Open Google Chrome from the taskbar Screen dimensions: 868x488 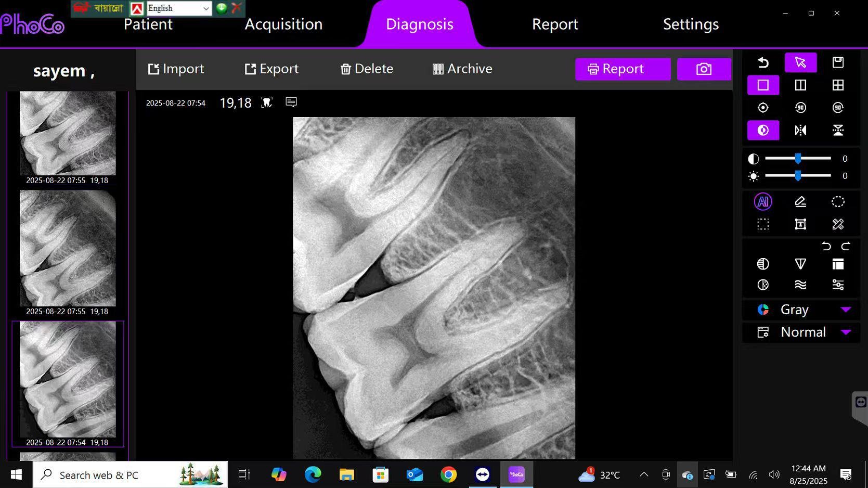448,474
